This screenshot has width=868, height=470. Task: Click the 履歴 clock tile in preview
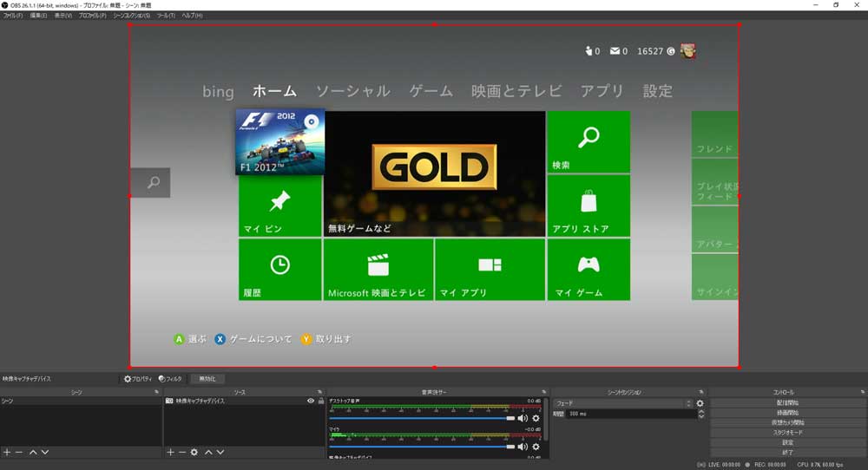click(280, 270)
